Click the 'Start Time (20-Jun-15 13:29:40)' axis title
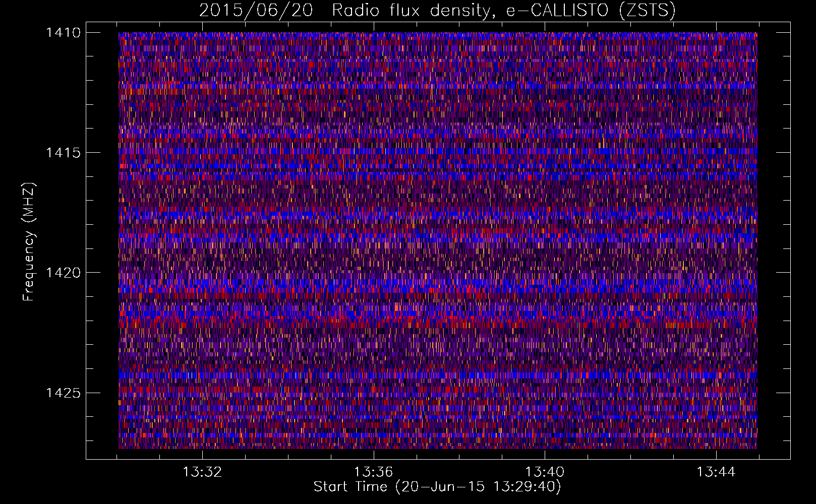The image size is (816, 504). coord(437,487)
